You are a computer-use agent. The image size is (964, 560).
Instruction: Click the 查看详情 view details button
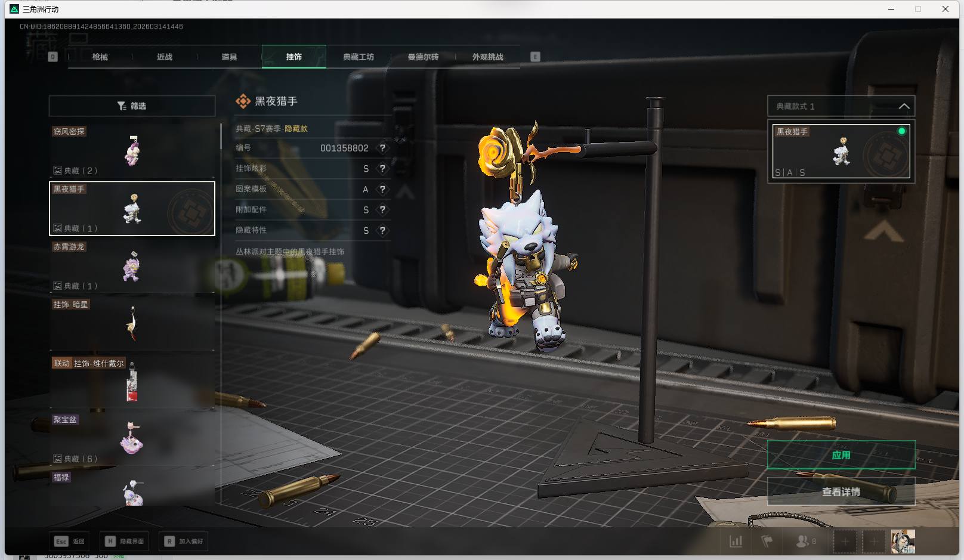coord(841,492)
